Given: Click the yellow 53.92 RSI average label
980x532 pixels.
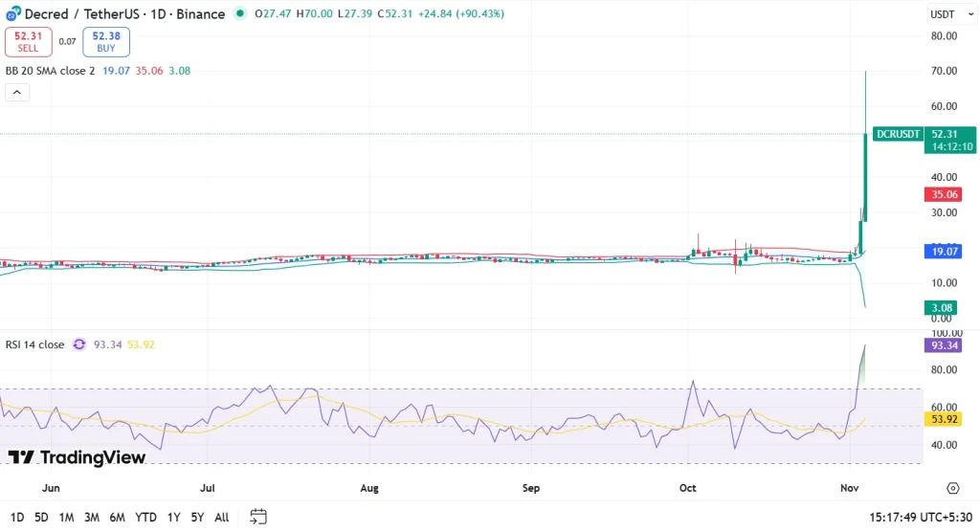Looking at the screenshot, I should (x=943, y=419).
